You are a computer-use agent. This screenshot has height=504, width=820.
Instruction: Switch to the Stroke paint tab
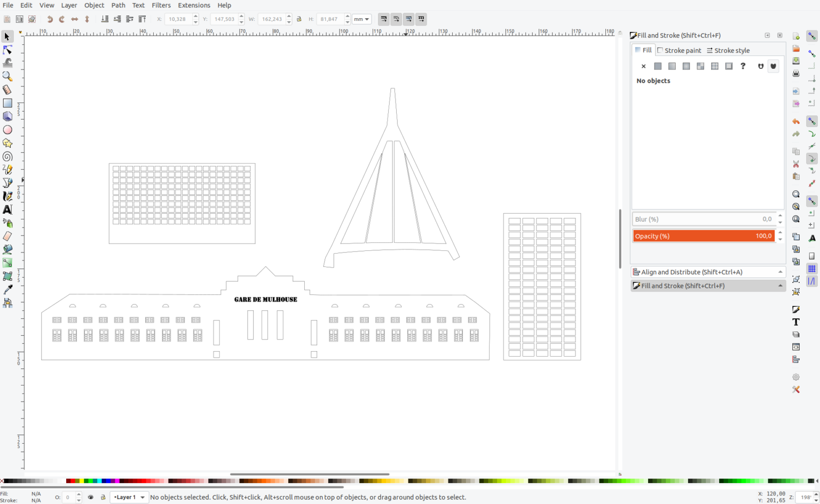tap(679, 50)
